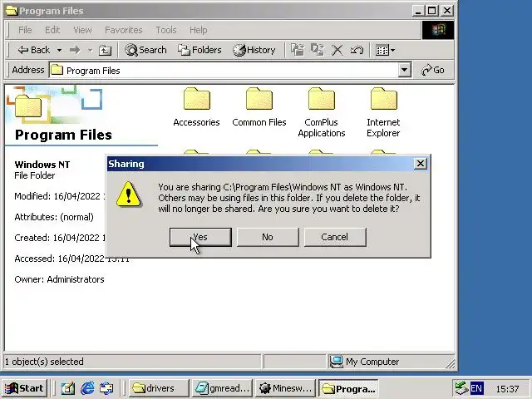Viewport: 532px width, 399px height.
Task: Click the Delete X toolbar icon
Action: (x=337, y=50)
